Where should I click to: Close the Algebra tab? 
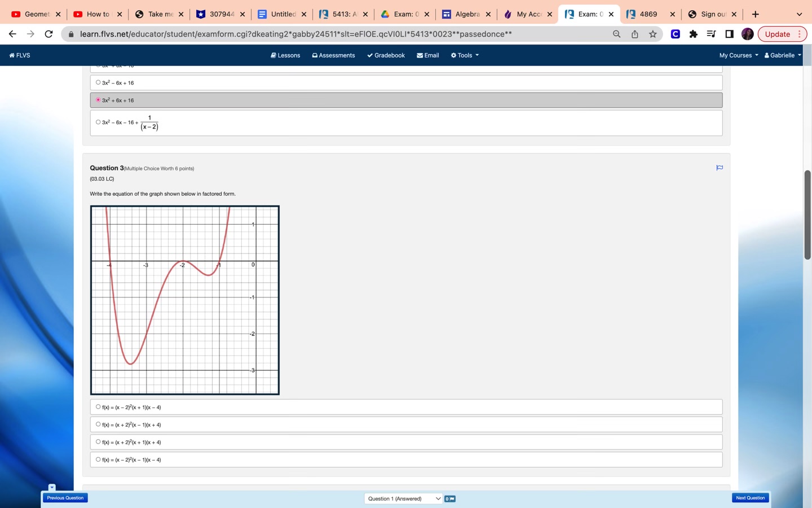pos(488,14)
